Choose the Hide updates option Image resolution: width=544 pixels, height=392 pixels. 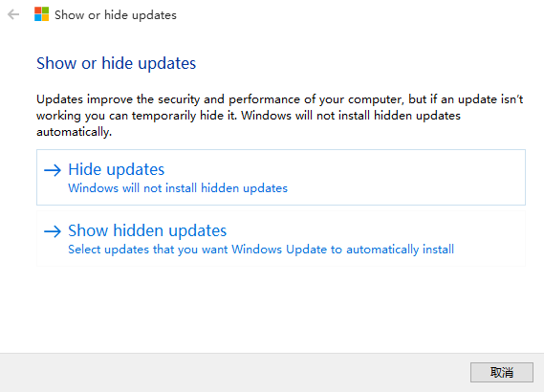281,177
